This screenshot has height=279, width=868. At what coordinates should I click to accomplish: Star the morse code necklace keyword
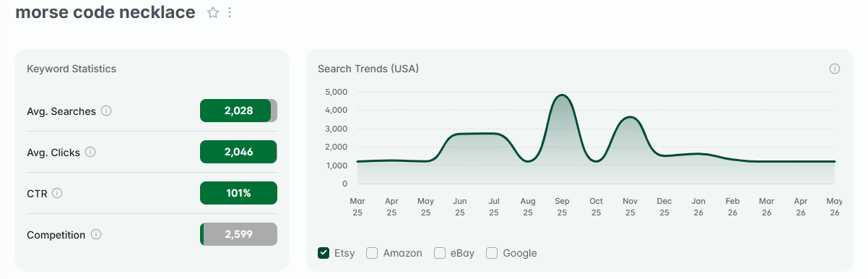[x=213, y=13]
